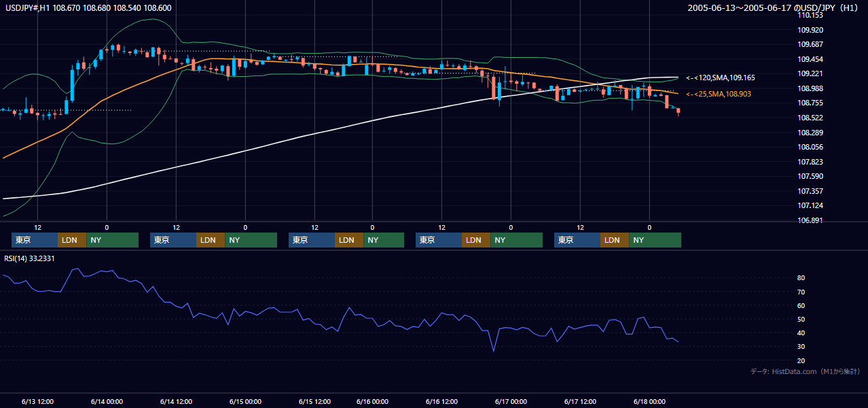Click the 6/14 00:00 time axis label
The image size is (868, 408).
(x=106, y=401)
